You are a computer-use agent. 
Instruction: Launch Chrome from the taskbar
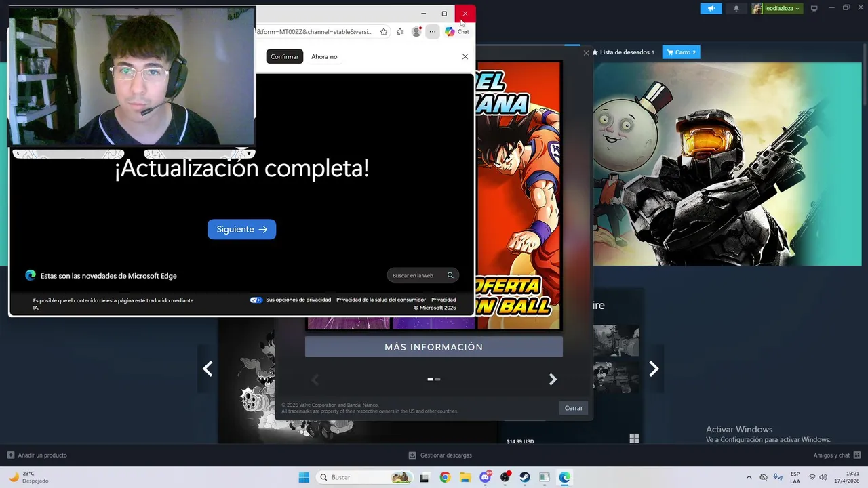tap(445, 477)
